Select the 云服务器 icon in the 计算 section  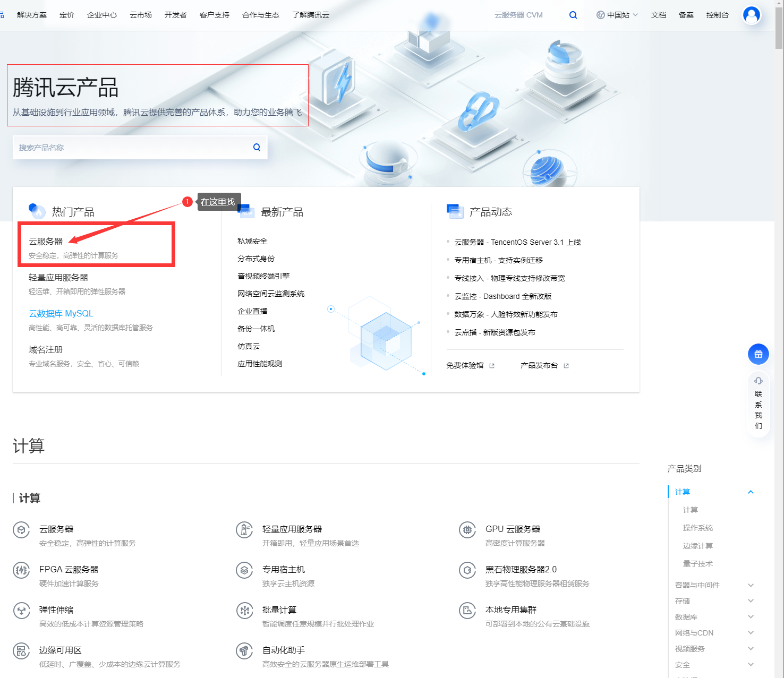pyautogui.click(x=21, y=530)
